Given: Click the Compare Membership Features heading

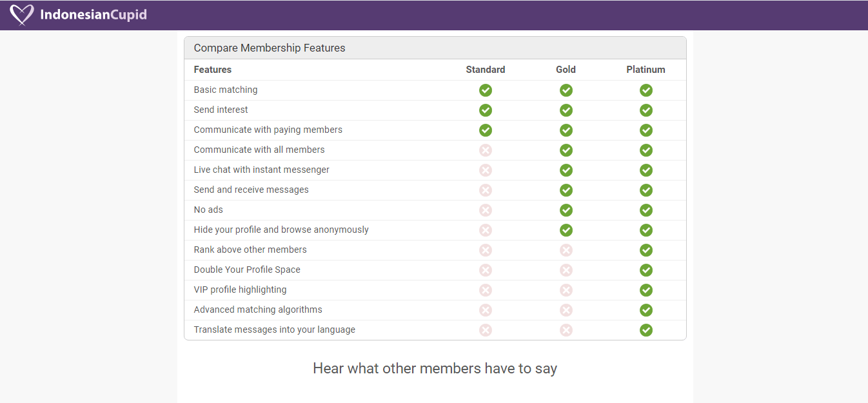Looking at the screenshot, I should click(x=270, y=48).
